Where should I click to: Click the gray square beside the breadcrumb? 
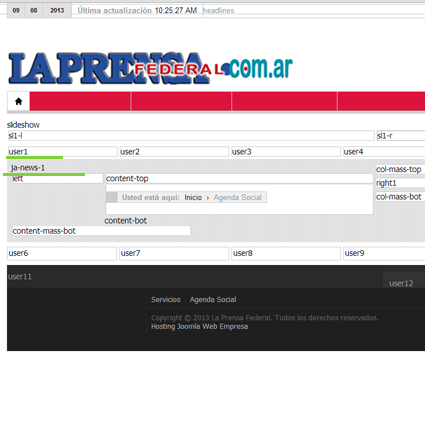click(x=112, y=197)
